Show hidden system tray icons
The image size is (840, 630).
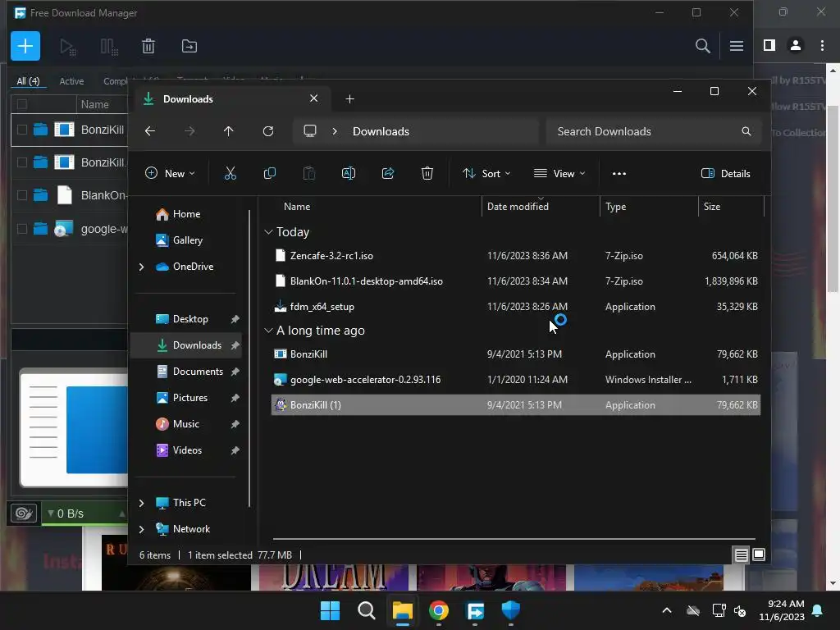(x=667, y=610)
